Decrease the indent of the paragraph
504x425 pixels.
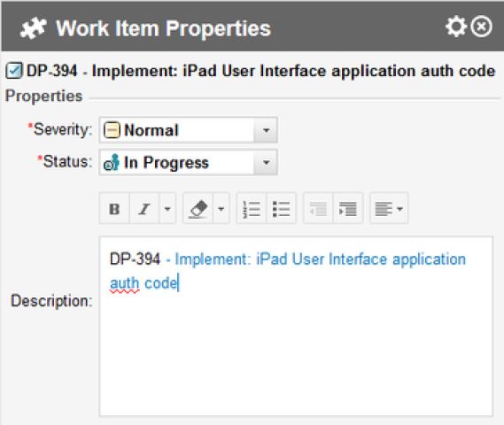[319, 209]
